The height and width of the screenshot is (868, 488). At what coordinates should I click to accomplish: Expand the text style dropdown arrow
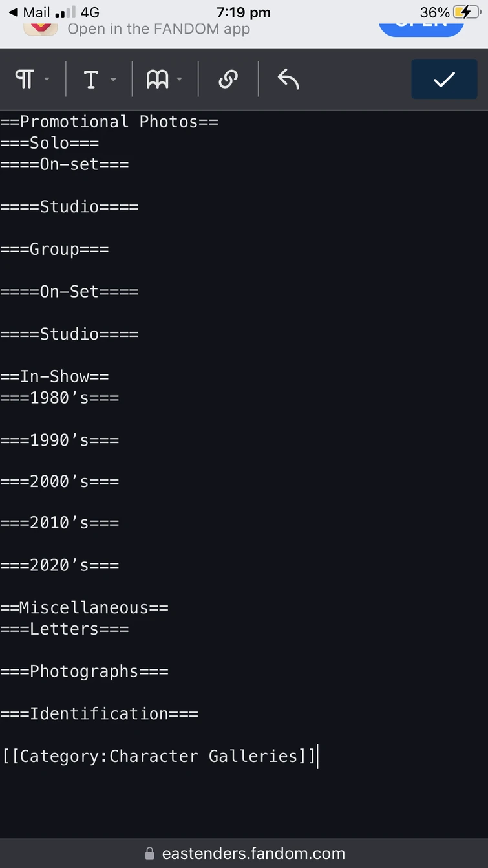click(114, 80)
